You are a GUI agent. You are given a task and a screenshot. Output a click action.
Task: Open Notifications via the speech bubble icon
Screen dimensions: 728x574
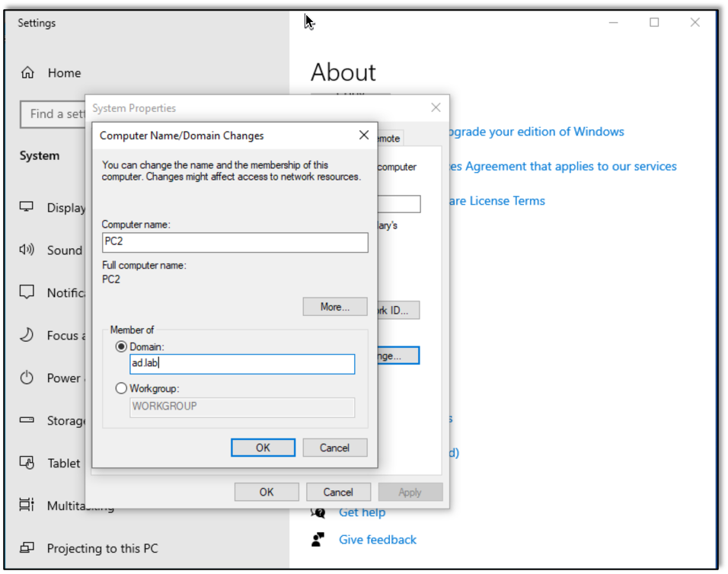(27, 292)
